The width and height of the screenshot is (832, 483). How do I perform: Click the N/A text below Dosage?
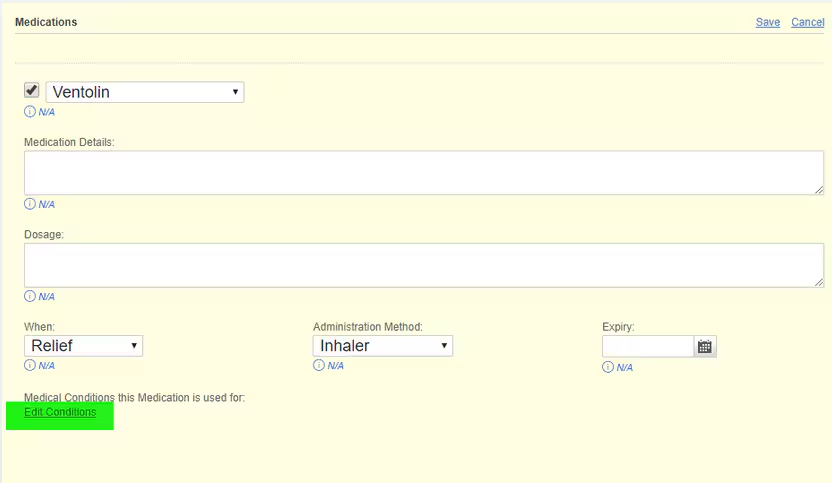pyautogui.click(x=46, y=297)
